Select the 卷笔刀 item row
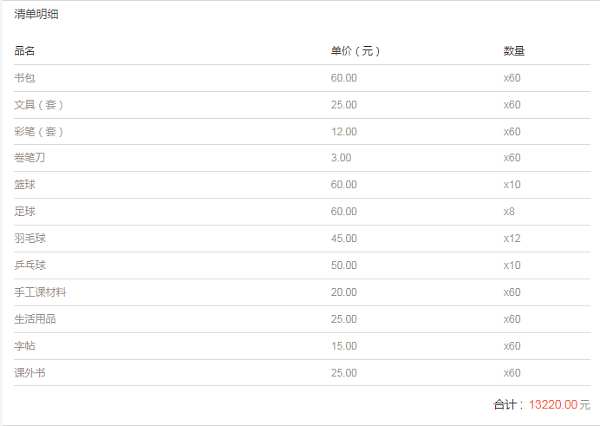Image resolution: width=600 pixels, height=426 pixels. pyautogui.click(x=302, y=158)
